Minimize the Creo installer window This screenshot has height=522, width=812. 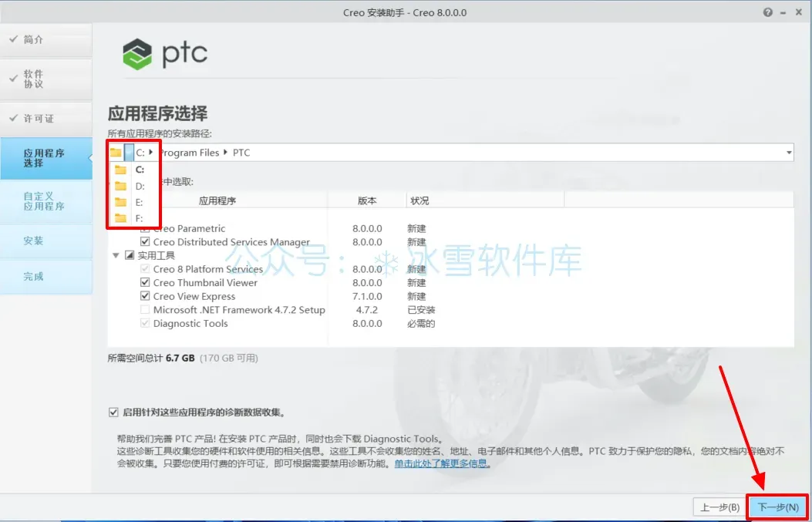tap(784, 12)
